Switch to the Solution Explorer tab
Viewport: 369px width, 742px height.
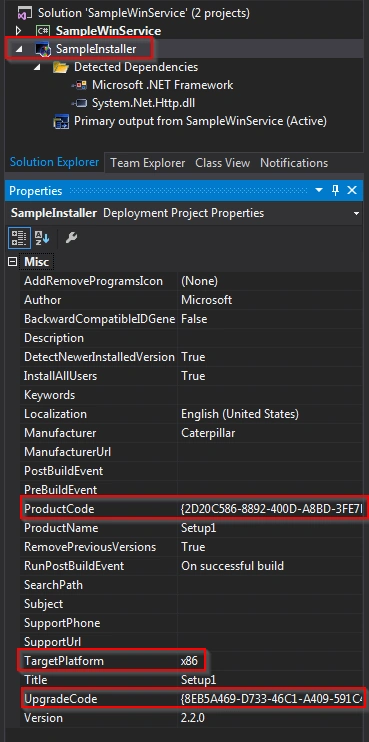click(54, 163)
